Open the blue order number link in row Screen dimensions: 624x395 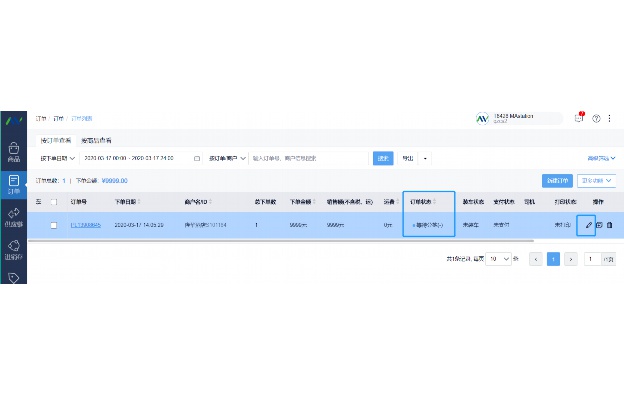coord(86,225)
